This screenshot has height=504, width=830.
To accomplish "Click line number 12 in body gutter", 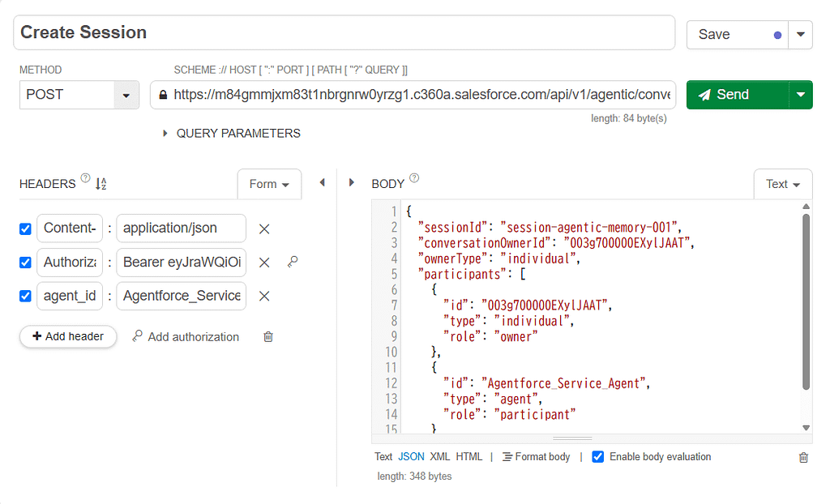I will click(x=391, y=383).
